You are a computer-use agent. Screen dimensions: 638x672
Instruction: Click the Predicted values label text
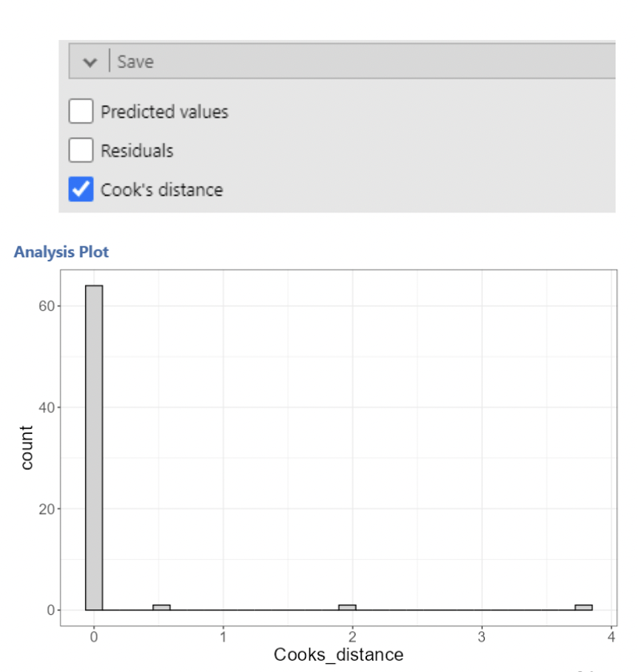click(x=164, y=112)
